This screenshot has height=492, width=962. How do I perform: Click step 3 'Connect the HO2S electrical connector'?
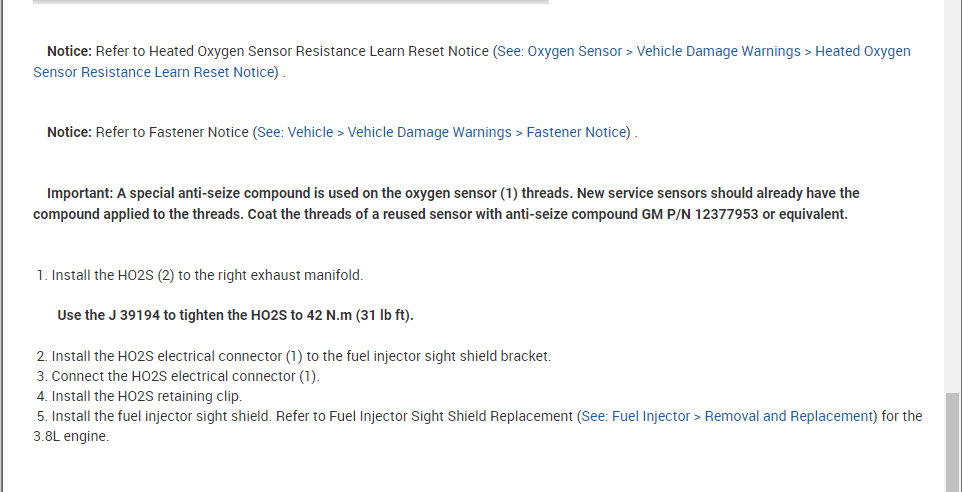pyautogui.click(x=185, y=376)
